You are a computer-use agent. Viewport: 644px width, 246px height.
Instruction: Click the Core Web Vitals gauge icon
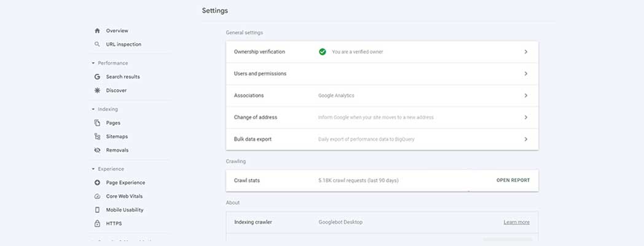(x=97, y=196)
